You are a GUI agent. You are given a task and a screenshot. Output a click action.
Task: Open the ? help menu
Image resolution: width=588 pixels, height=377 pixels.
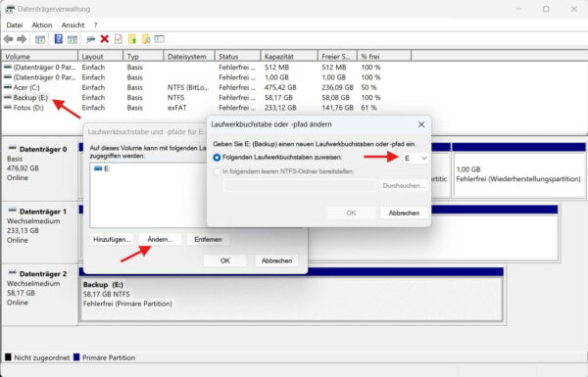point(96,25)
